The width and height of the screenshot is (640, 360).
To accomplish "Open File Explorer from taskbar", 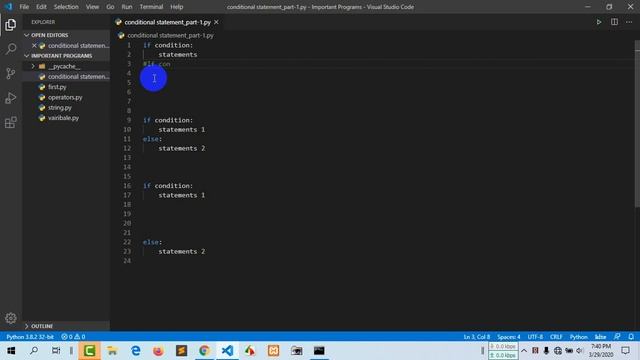I will [x=112, y=351].
